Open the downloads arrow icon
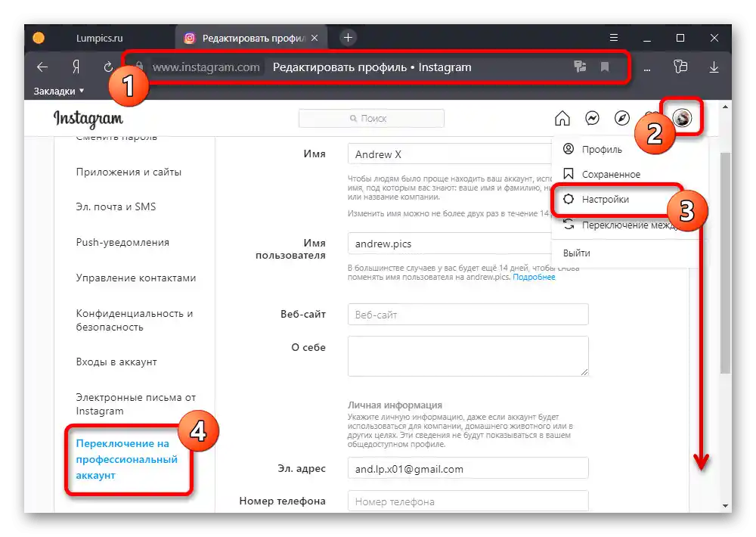This screenshot has height=537, width=756. tap(714, 67)
